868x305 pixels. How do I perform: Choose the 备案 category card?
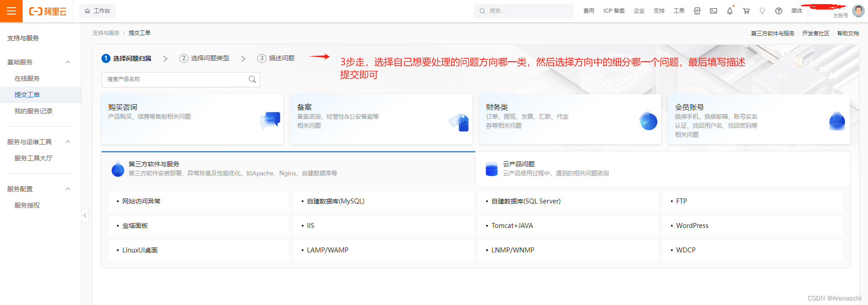(381, 119)
